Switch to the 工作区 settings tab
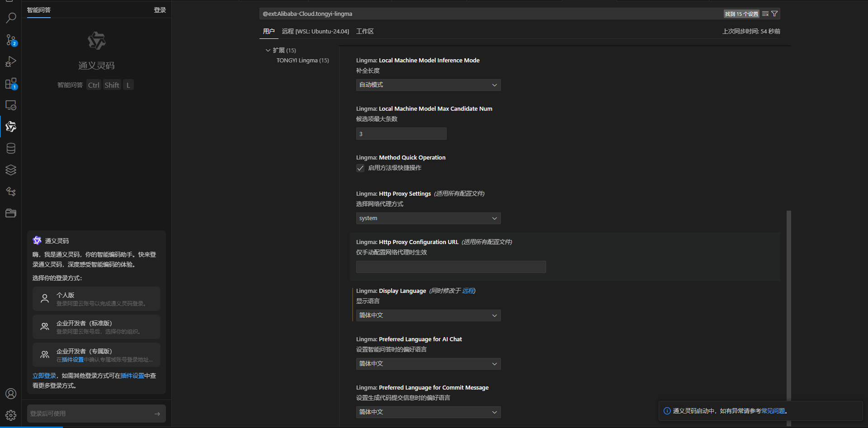The image size is (868, 428). tap(365, 31)
